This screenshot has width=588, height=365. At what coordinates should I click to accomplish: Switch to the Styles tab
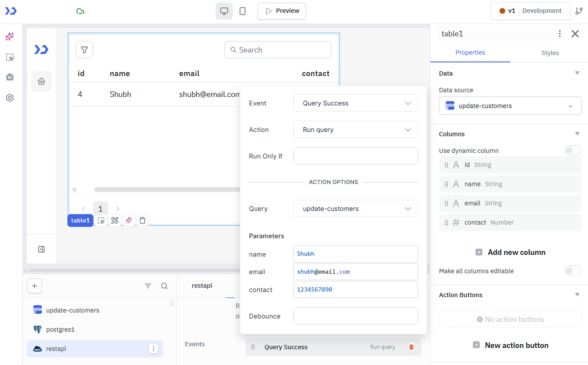point(550,53)
